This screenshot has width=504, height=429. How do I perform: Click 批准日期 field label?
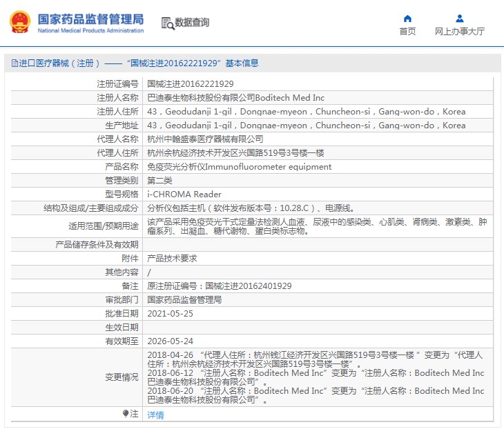point(122,314)
